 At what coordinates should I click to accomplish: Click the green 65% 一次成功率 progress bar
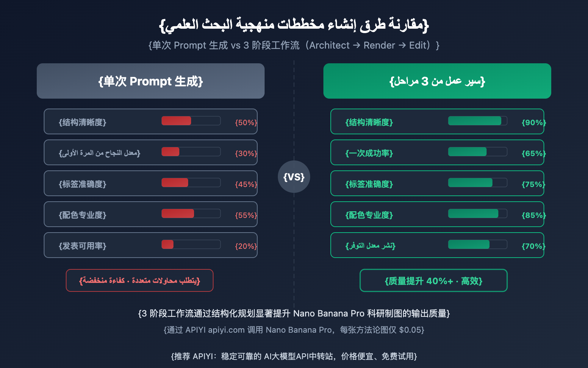point(477,152)
